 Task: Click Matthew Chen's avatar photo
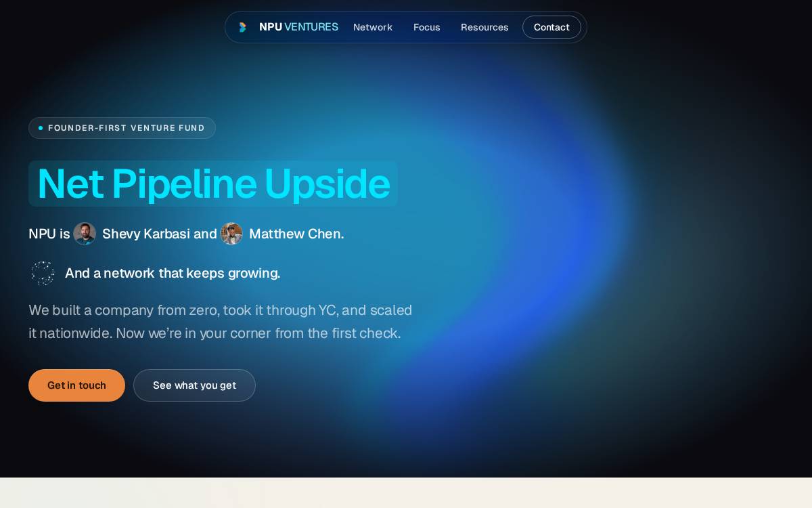231,234
